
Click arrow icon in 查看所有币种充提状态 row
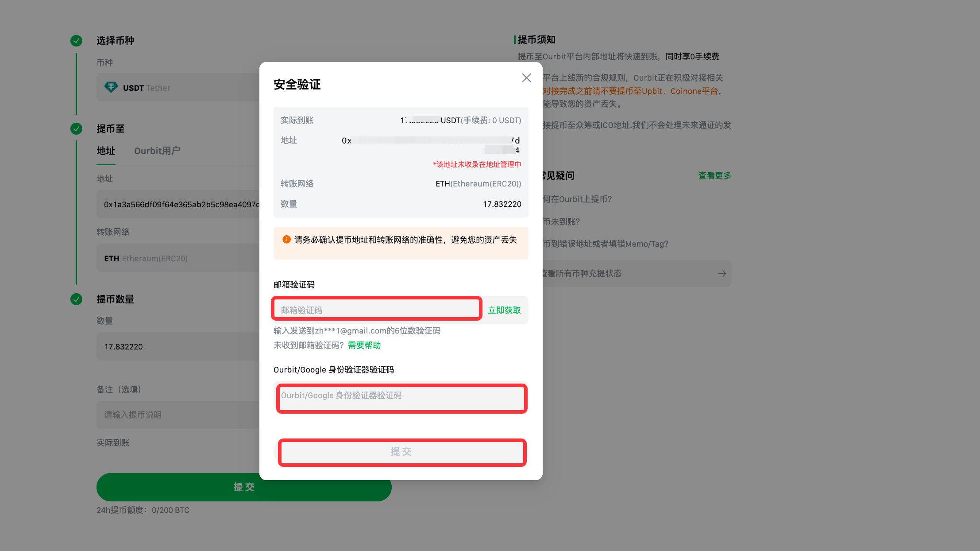coord(722,274)
